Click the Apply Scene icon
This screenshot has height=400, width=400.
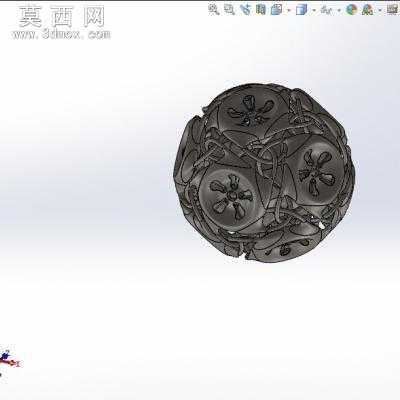[367, 10]
